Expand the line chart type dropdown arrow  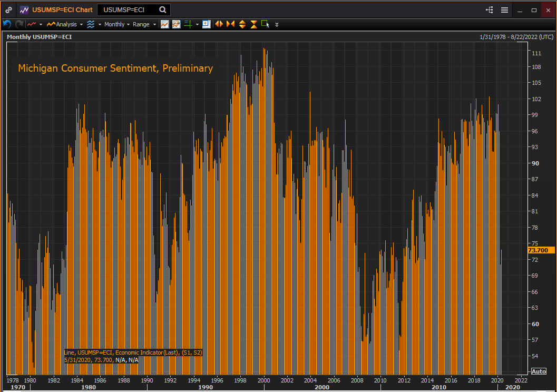[41, 24]
